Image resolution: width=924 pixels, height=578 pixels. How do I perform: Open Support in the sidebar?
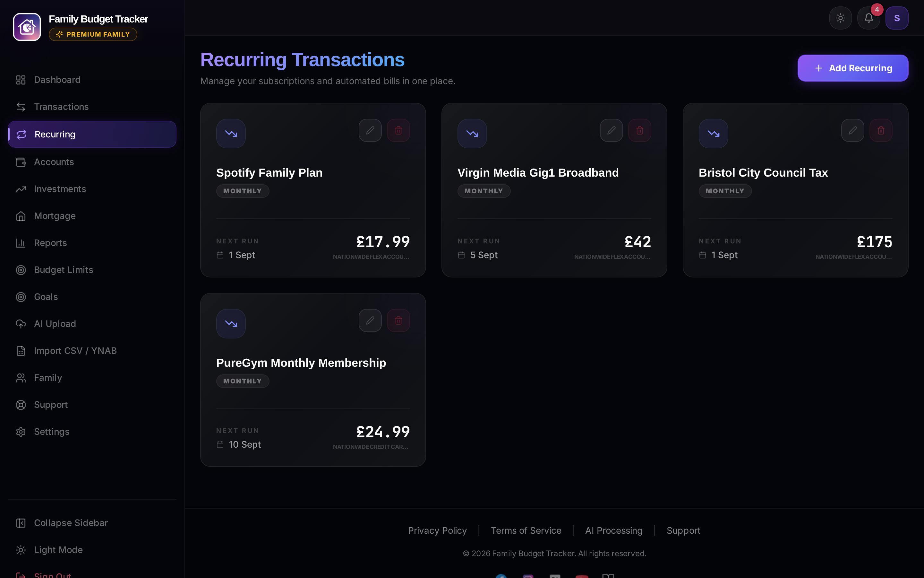click(x=92, y=405)
